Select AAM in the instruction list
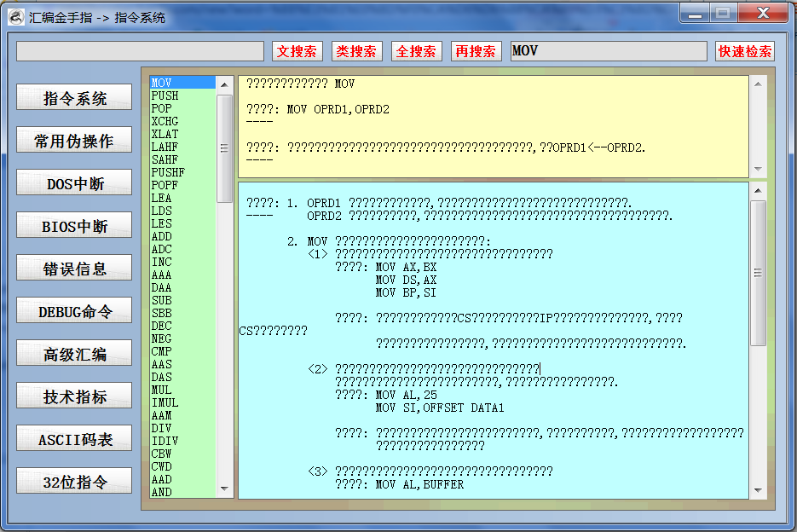797x532 pixels. pyautogui.click(x=182, y=415)
